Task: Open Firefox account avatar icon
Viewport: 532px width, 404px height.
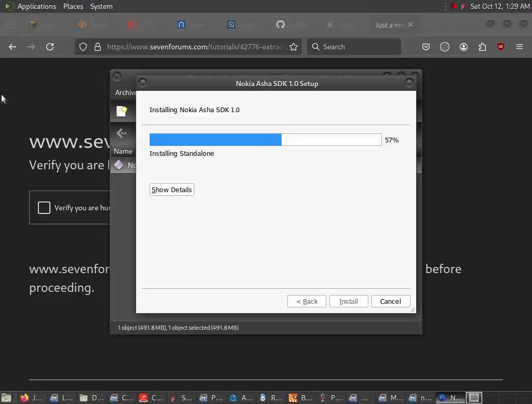Action: (x=463, y=47)
